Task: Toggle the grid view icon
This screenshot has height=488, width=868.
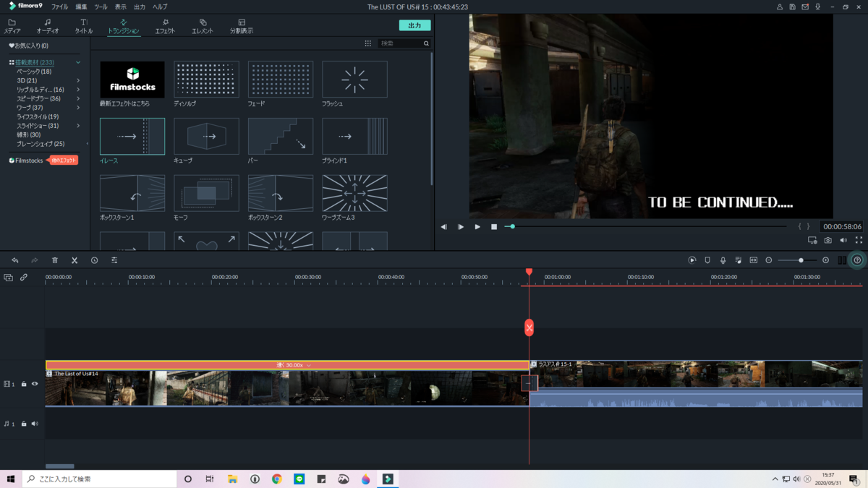Action: click(x=367, y=43)
